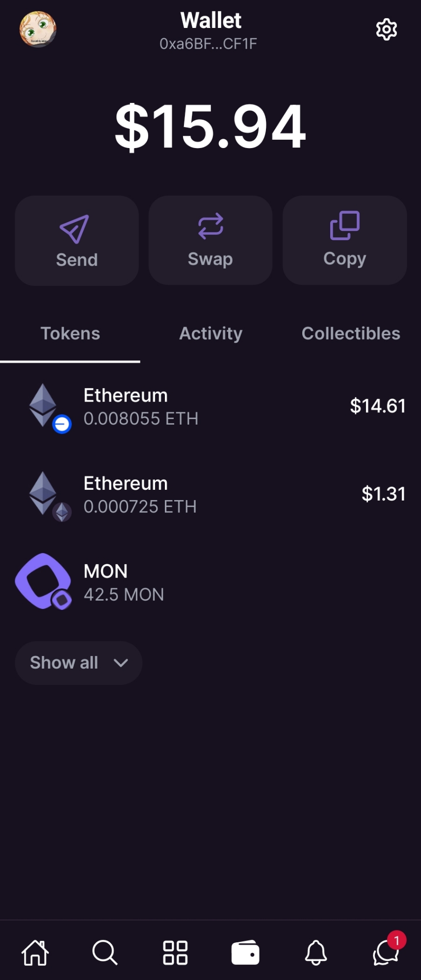Image resolution: width=421 pixels, height=980 pixels.
Task: Click the Send button
Action: (x=77, y=241)
